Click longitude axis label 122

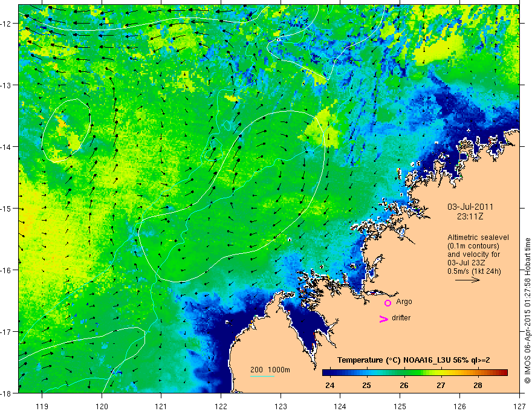click(221, 406)
